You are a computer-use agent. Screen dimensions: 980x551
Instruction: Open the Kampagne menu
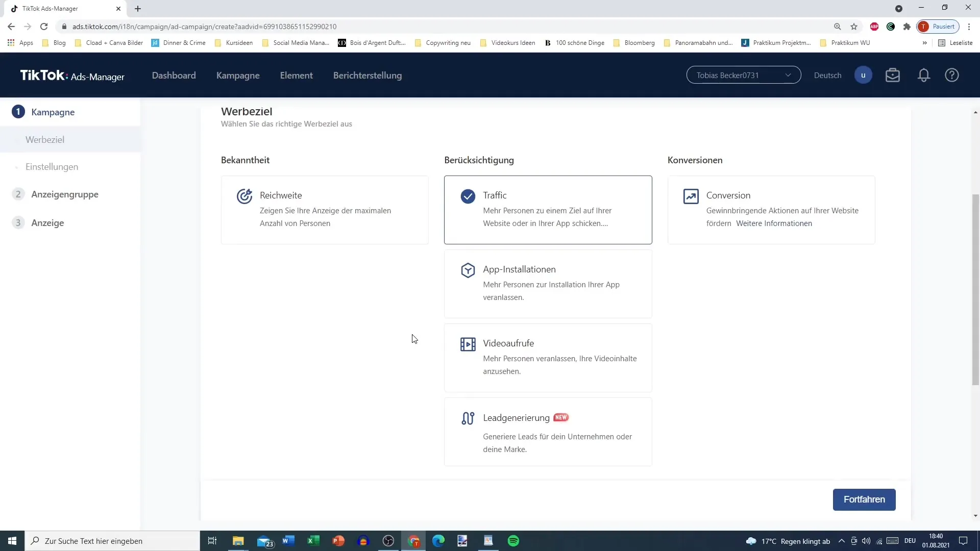238,75
